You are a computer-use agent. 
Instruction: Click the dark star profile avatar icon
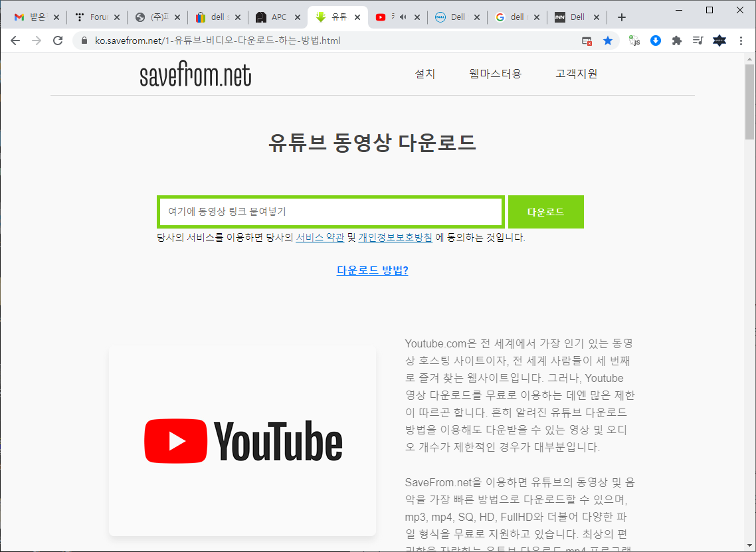point(719,41)
